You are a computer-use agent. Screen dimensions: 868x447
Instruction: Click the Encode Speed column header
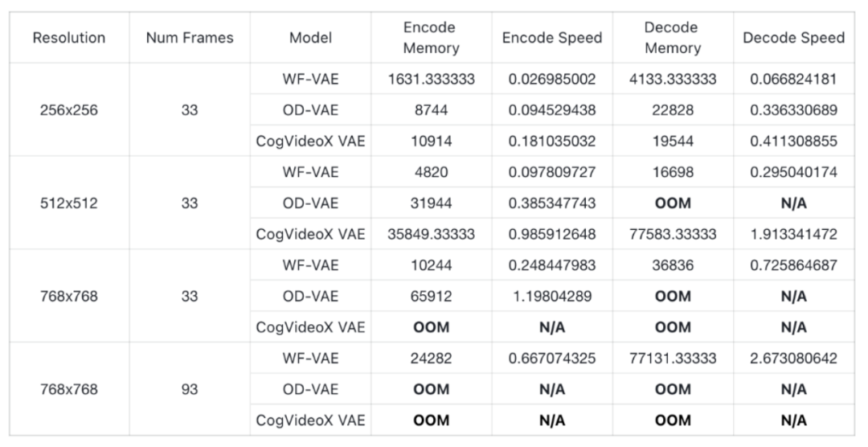click(x=552, y=38)
